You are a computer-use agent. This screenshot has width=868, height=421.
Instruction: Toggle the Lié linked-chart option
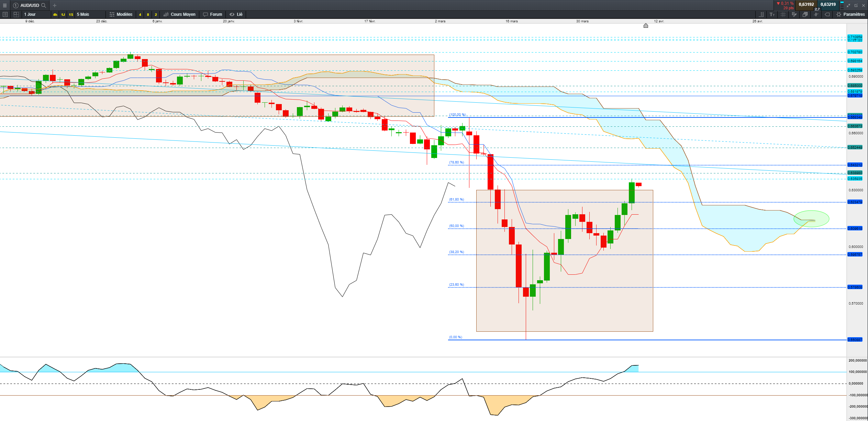pos(236,14)
